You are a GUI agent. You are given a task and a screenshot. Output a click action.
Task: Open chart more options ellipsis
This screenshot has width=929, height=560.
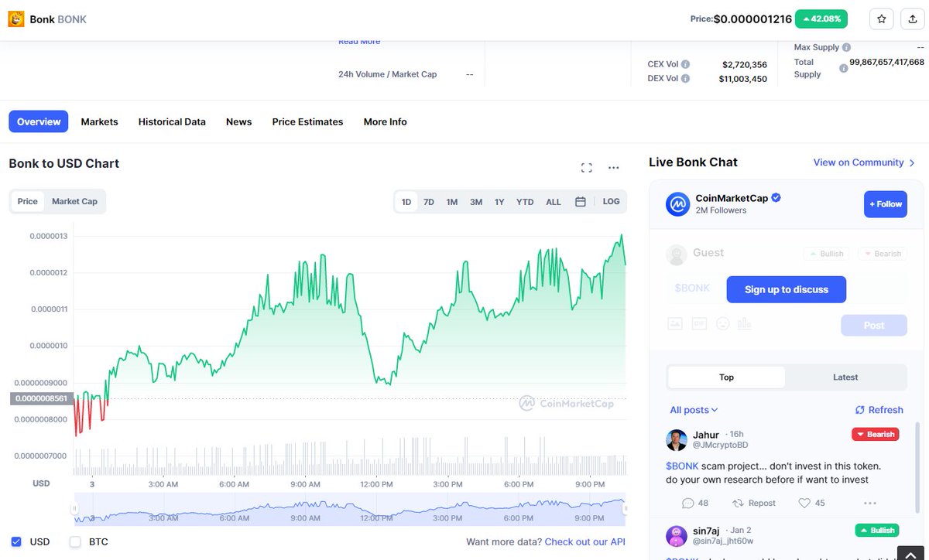pyautogui.click(x=614, y=168)
